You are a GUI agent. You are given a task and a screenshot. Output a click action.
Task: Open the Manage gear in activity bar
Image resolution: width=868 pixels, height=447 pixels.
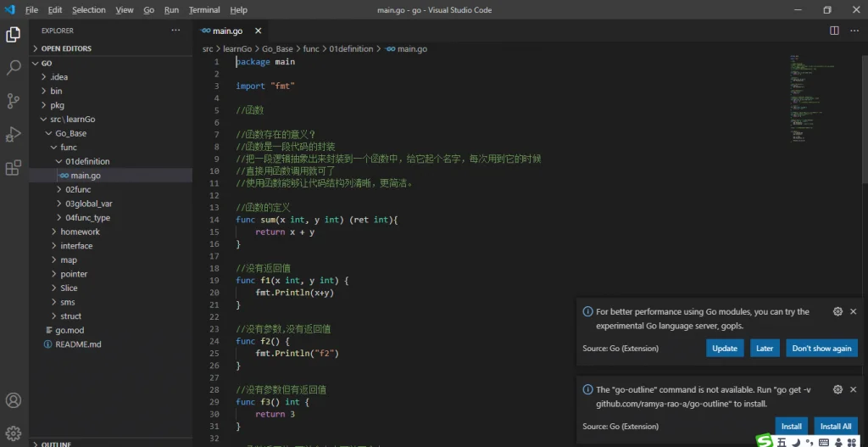(x=14, y=433)
